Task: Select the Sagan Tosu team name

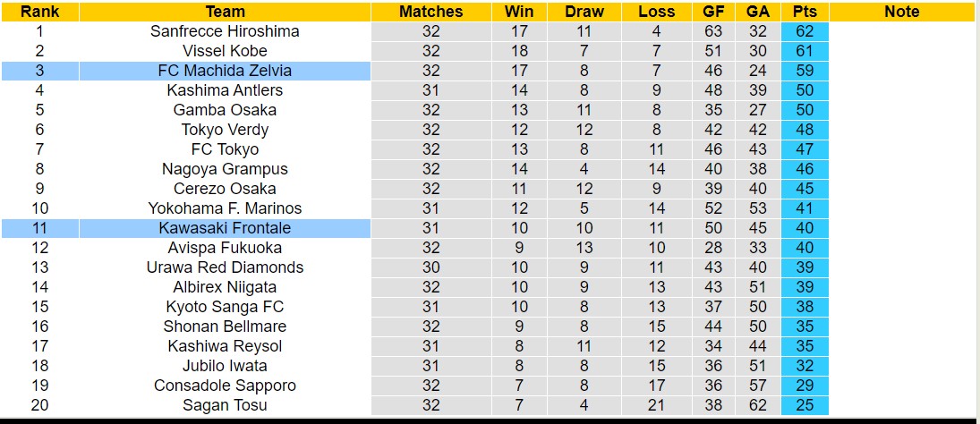Action: pos(225,405)
